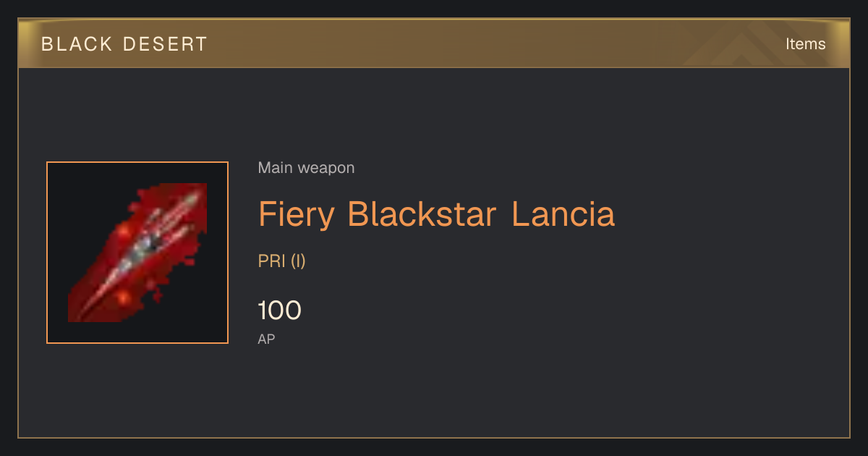This screenshot has height=456, width=868.
Task: Click the word Lancia in the item title
Action: tap(563, 214)
